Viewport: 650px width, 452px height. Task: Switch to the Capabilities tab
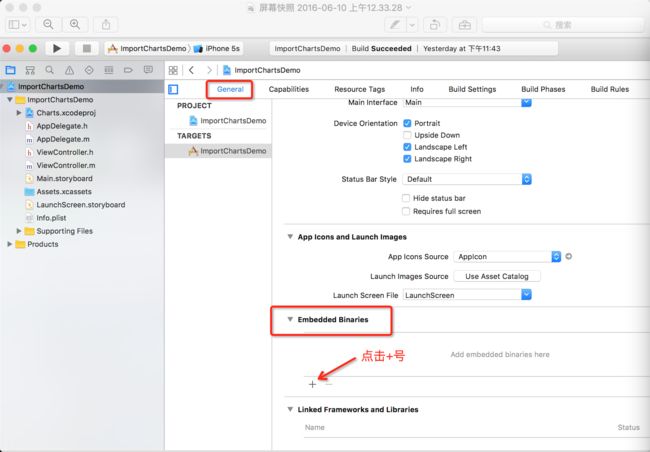(289, 89)
